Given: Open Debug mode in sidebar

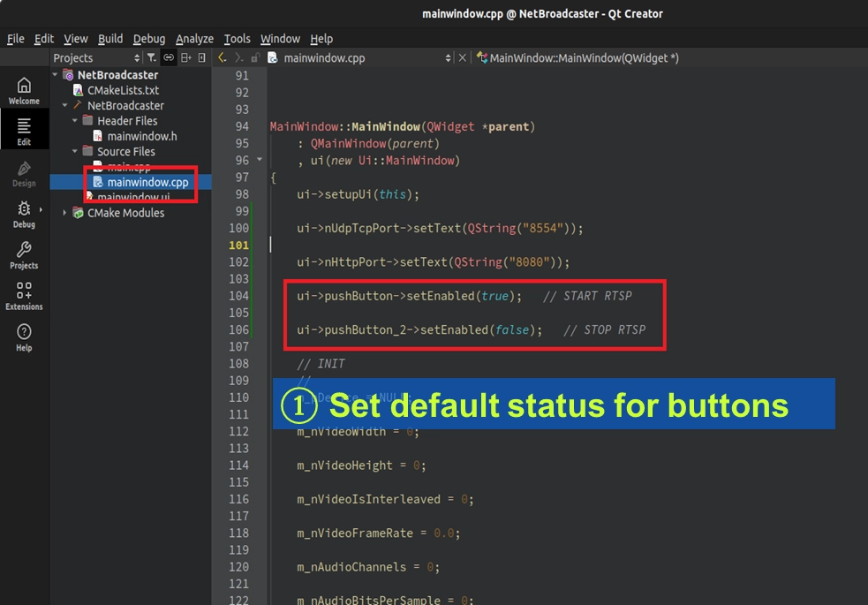Looking at the screenshot, I should point(24,215).
